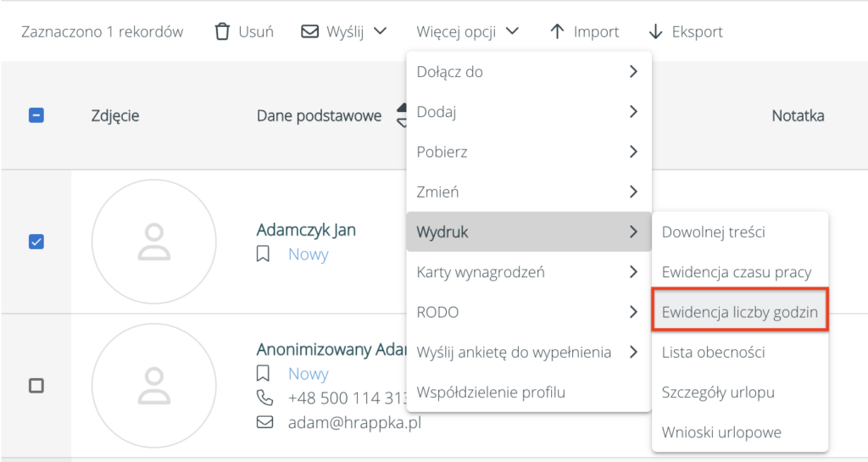Select Ewidencja liczby godzin from Wydruk submenu
Image resolution: width=868 pixels, height=462 pixels.
click(x=739, y=312)
